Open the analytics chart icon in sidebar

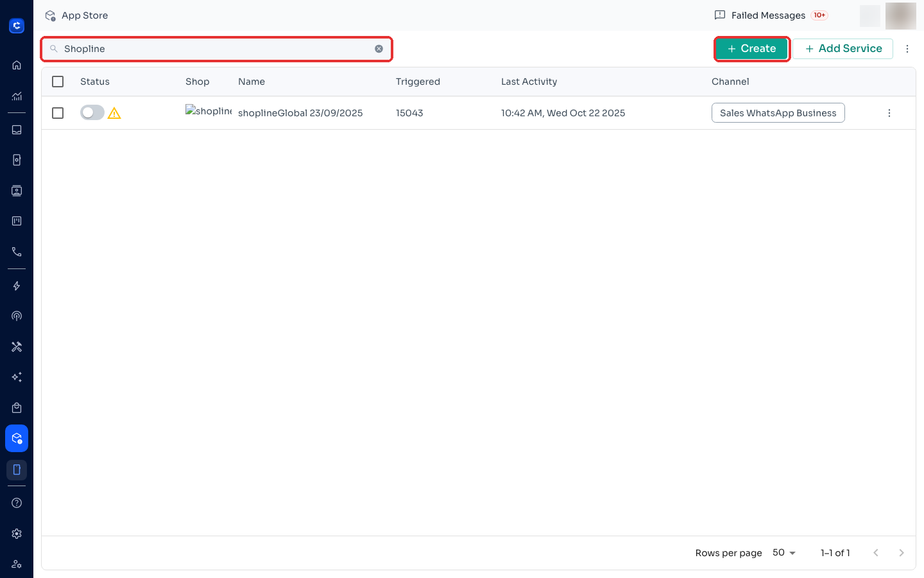pyautogui.click(x=17, y=96)
